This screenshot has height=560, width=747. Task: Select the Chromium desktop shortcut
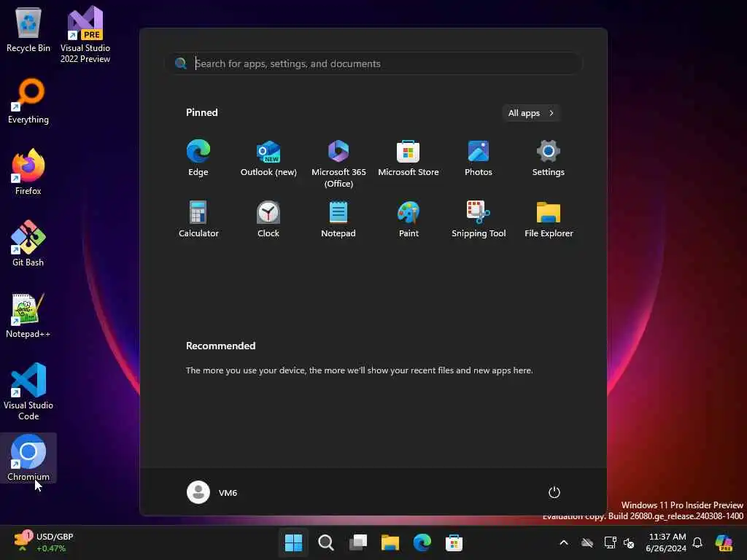[28, 458]
